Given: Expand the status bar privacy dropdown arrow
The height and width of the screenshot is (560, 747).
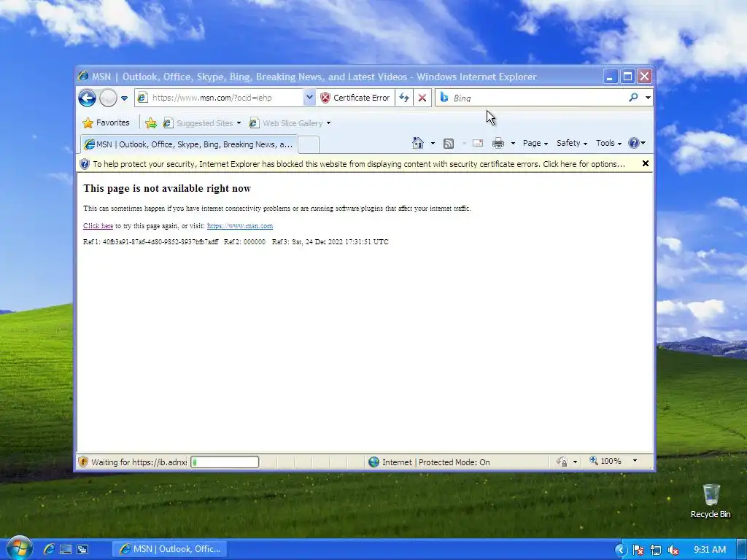Looking at the screenshot, I should click(575, 462).
